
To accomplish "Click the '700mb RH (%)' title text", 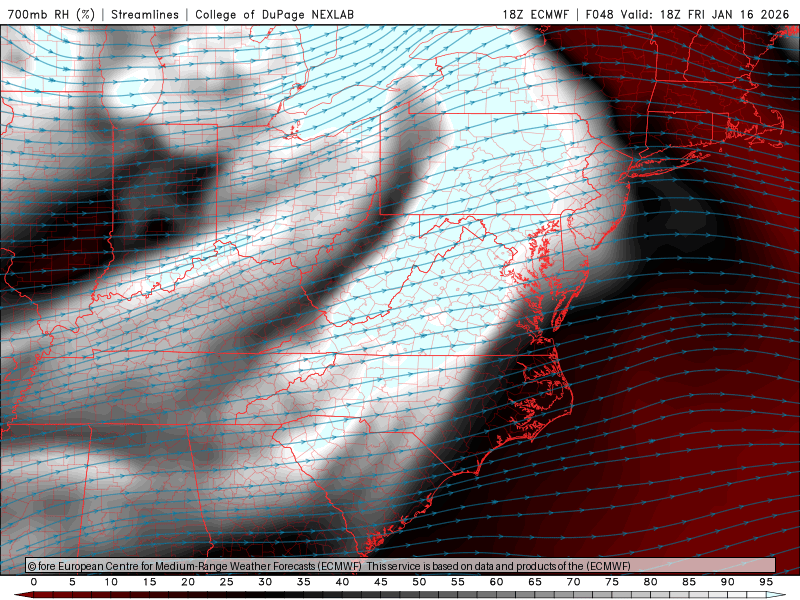I will click(51, 14).
